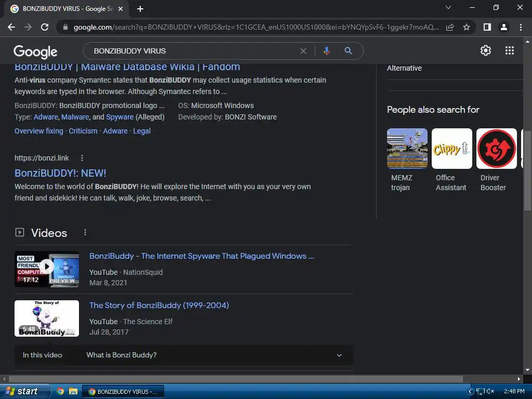Click the share page icon in the address bar

tap(450, 27)
